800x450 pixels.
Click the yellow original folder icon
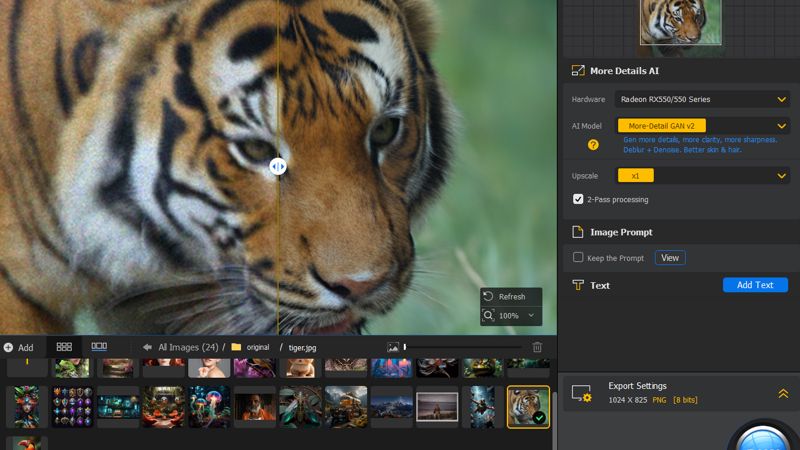[x=236, y=347]
